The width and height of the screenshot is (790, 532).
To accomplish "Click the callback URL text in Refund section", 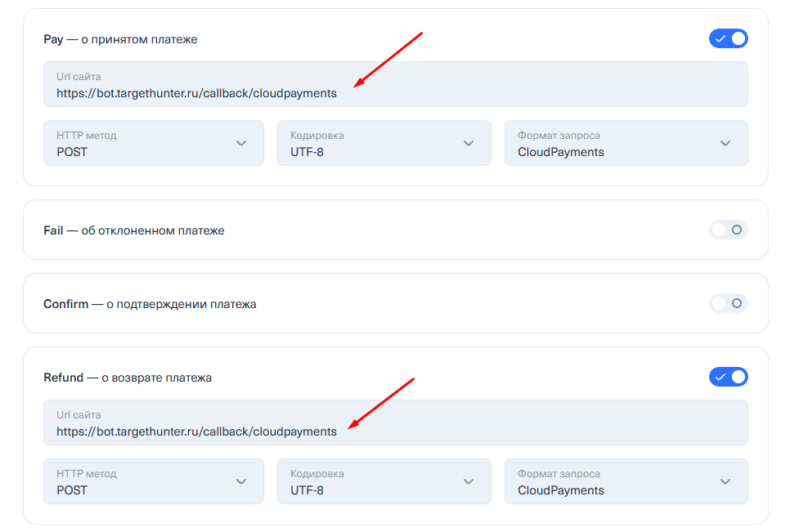I will click(196, 431).
